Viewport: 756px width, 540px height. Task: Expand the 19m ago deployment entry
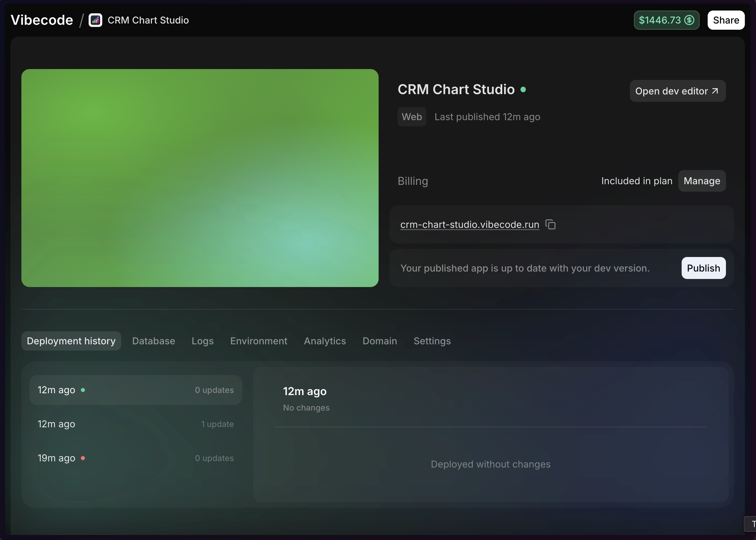135,458
